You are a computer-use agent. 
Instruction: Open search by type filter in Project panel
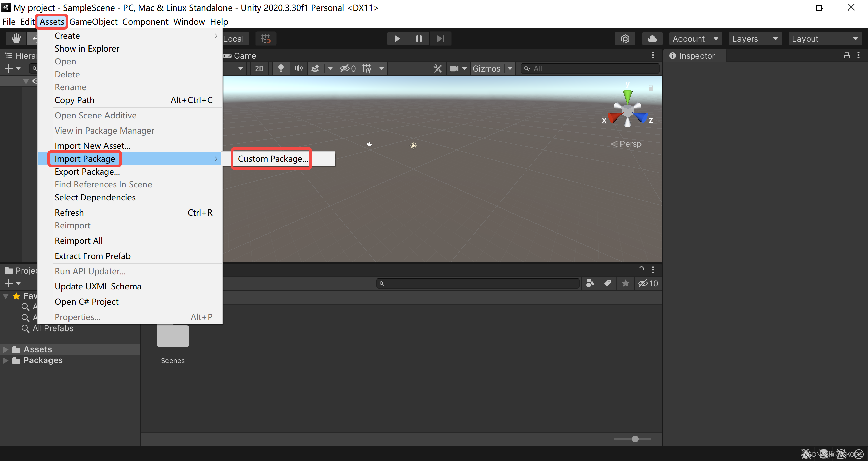[590, 283]
